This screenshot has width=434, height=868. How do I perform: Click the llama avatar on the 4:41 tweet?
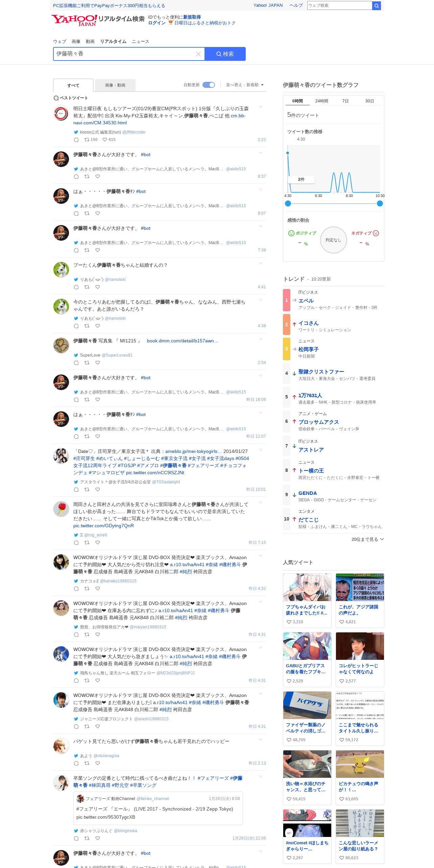(61, 270)
